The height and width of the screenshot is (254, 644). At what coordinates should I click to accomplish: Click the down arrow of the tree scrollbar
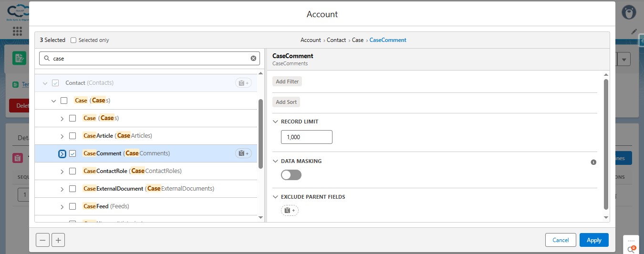pyautogui.click(x=260, y=217)
